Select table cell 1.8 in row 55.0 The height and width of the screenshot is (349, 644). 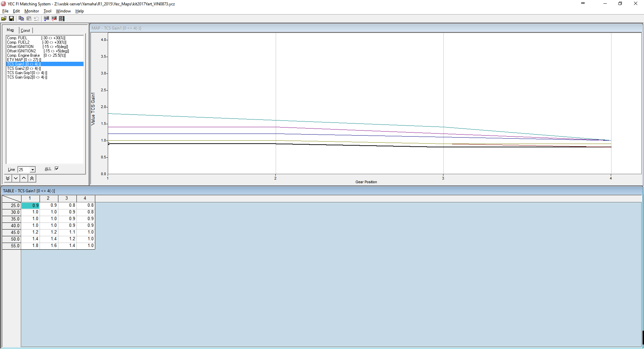pyautogui.click(x=31, y=246)
